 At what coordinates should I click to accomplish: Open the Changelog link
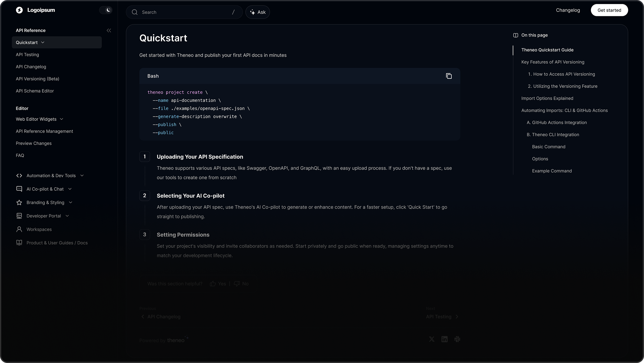(568, 10)
